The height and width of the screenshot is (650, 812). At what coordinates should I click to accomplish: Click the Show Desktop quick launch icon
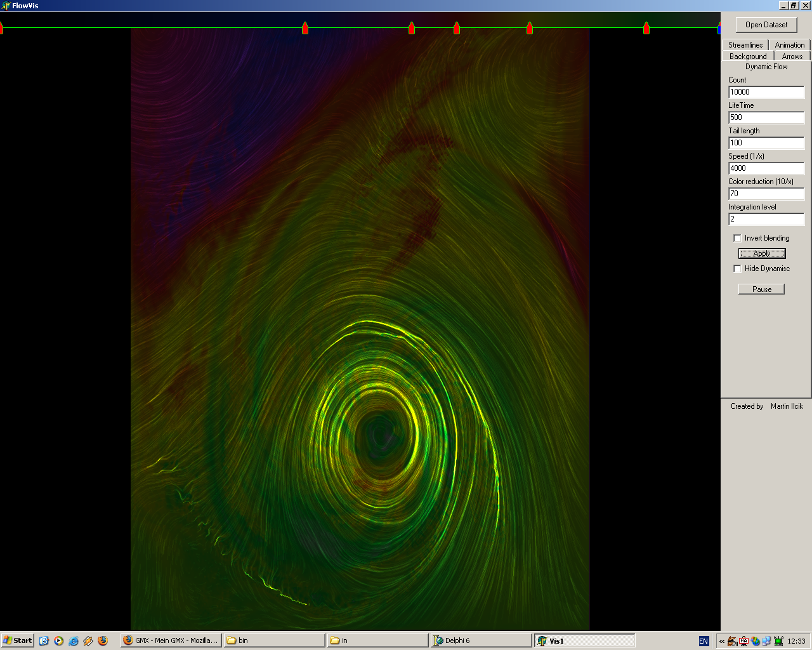[x=44, y=640]
